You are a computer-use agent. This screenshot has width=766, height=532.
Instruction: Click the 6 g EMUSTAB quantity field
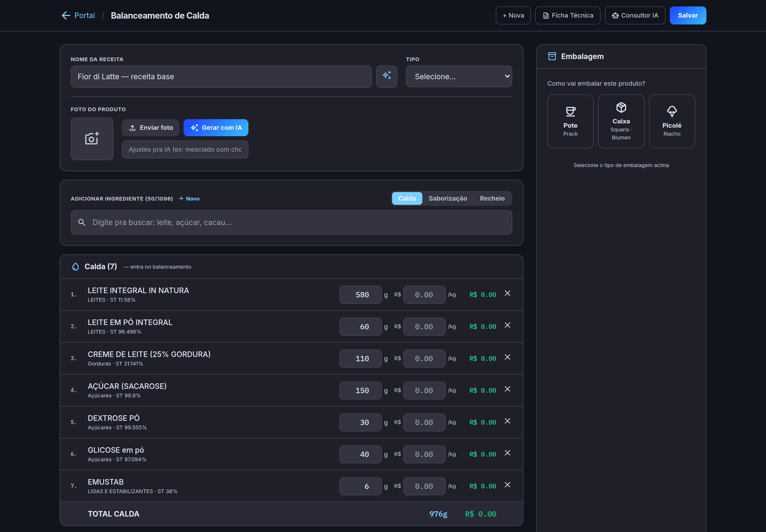[x=360, y=486]
